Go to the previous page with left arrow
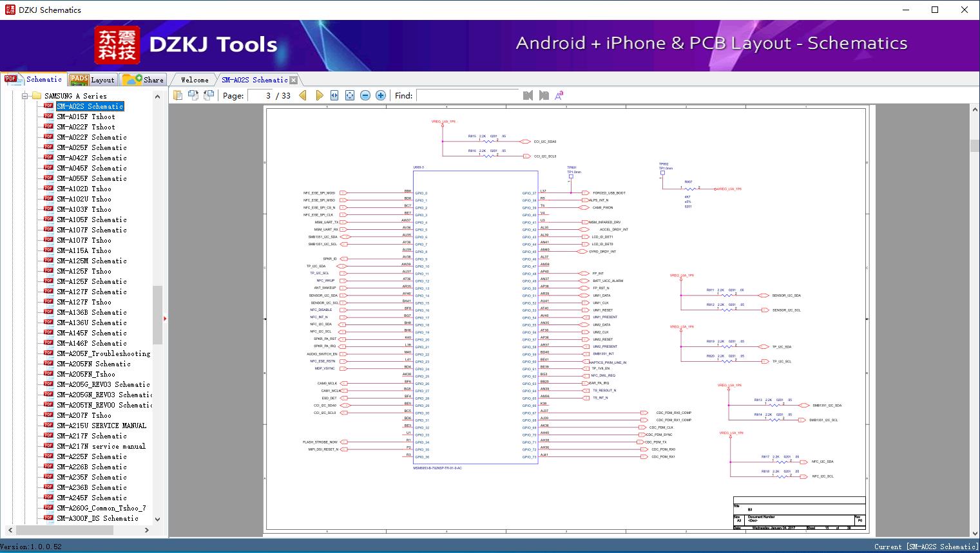Image resolution: width=980 pixels, height=553 pixels. click(x=303, y=95)
